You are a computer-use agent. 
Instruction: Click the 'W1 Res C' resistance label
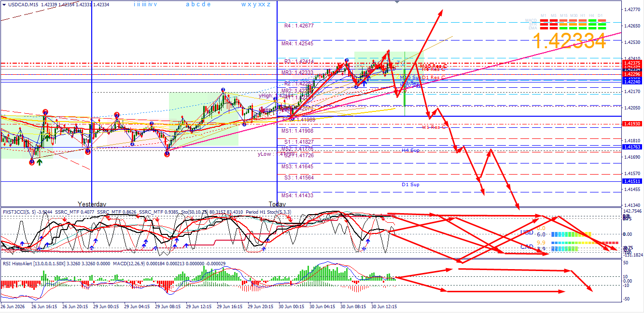point(434,127)
